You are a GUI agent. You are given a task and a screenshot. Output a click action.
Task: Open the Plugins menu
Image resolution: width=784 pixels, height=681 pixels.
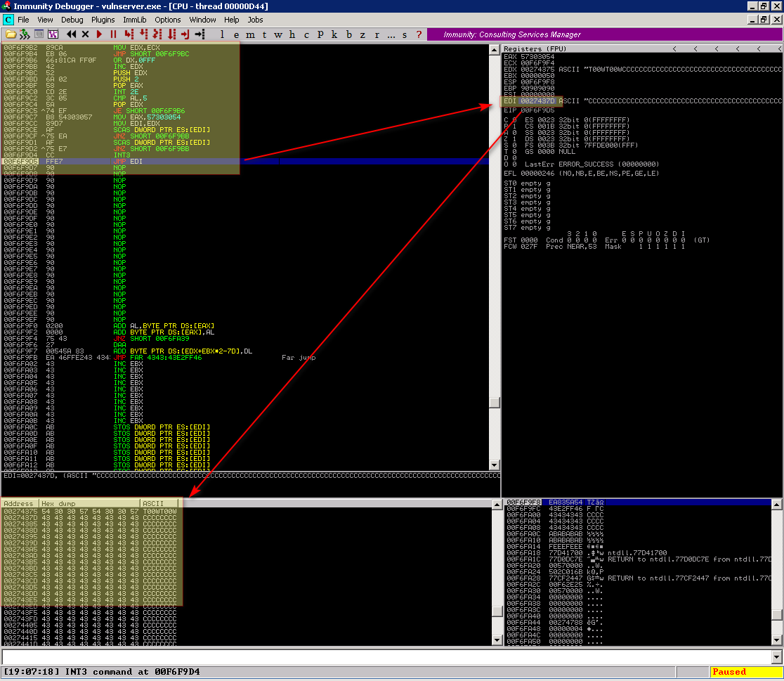(x=103, y=20)
